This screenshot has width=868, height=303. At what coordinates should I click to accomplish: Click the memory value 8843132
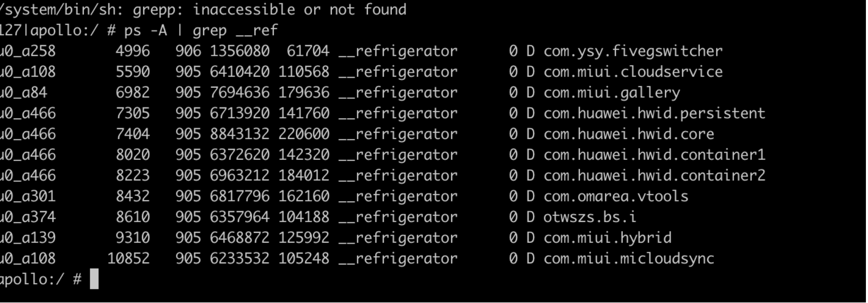tap(240, 134)
